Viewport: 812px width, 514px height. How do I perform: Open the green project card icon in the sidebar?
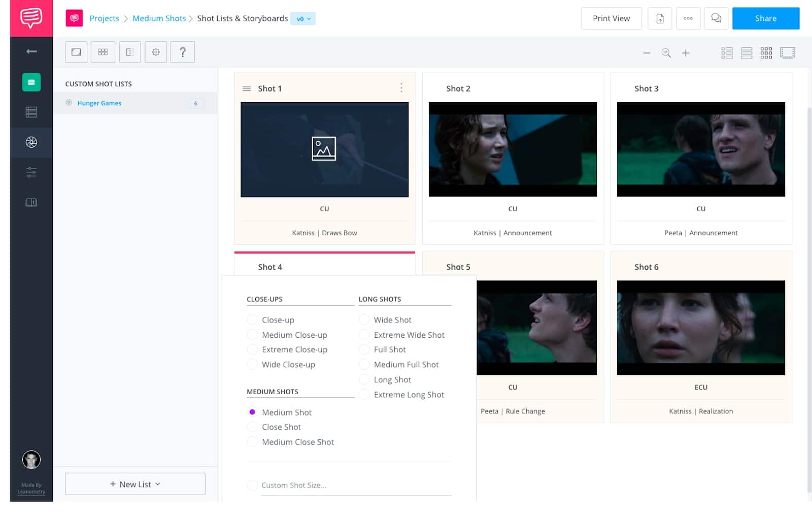click(x=31, y=82)
